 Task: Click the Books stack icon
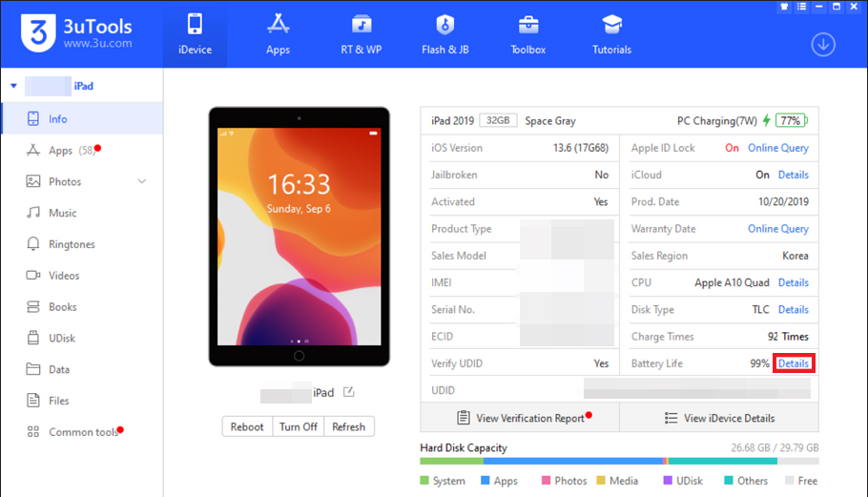pyautogui.click(x=33, y=306)
